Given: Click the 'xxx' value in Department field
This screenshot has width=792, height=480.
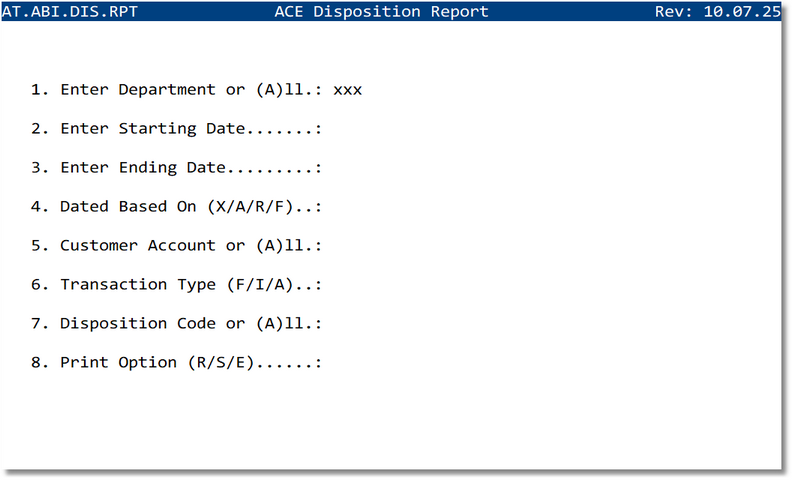Looking at the screenshot, I should click(347, 90).
